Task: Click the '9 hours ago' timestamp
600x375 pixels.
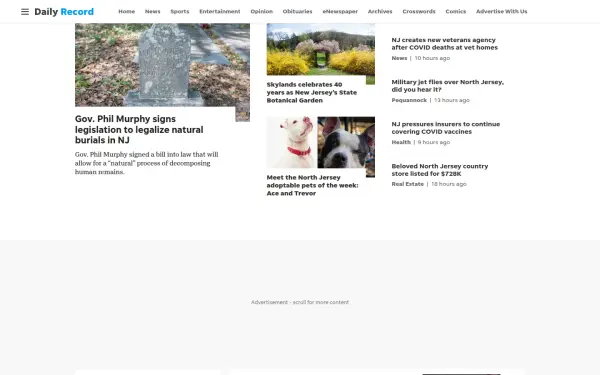Action: (x=434, y=142)
